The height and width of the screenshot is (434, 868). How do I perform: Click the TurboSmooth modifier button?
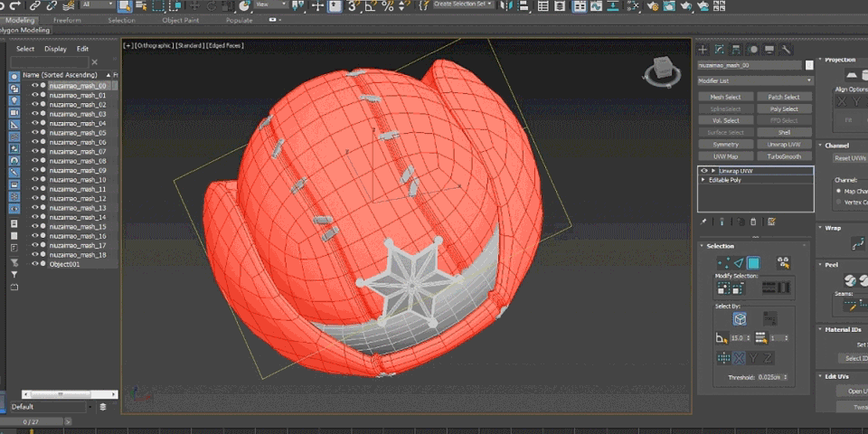point(785,156)
